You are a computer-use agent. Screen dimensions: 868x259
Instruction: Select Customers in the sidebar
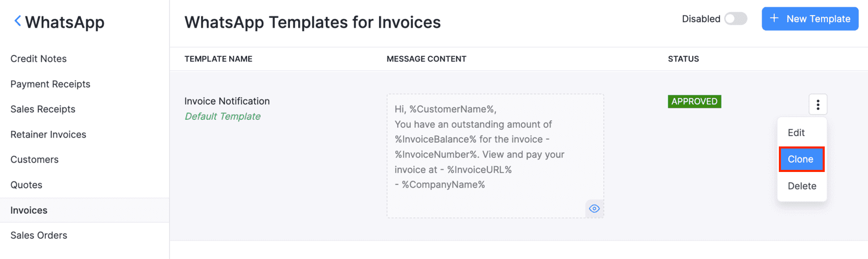34,159
